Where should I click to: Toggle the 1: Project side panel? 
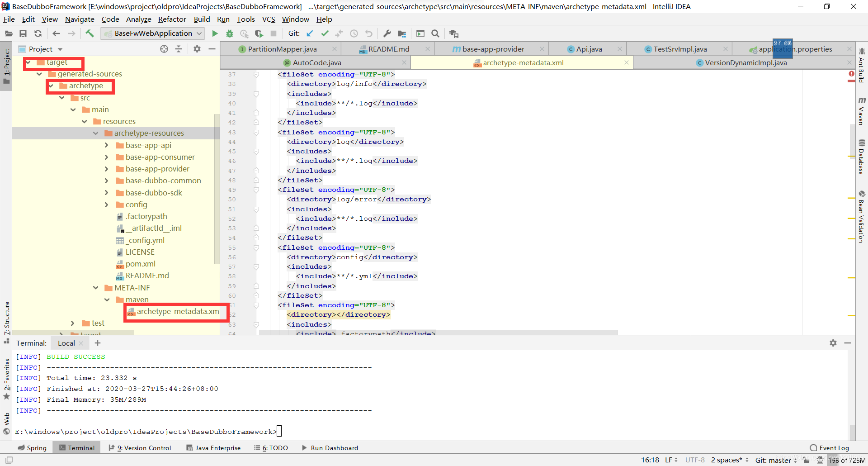(x=6, y=66)
